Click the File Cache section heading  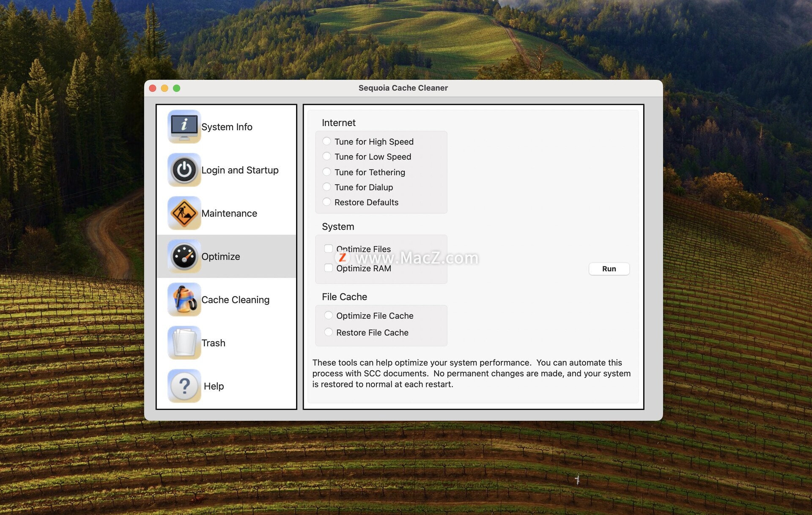[344, 297]
